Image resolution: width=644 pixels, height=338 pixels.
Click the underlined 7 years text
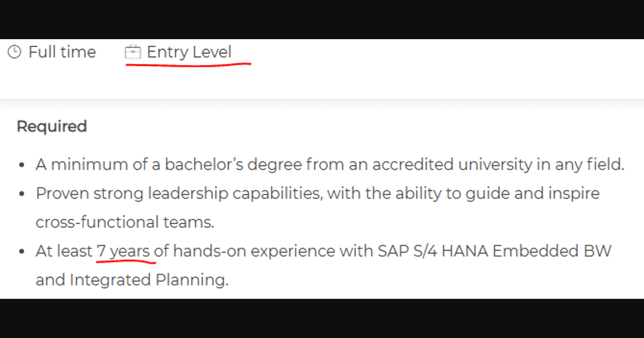pyautogui.click(x=123, y=251)
